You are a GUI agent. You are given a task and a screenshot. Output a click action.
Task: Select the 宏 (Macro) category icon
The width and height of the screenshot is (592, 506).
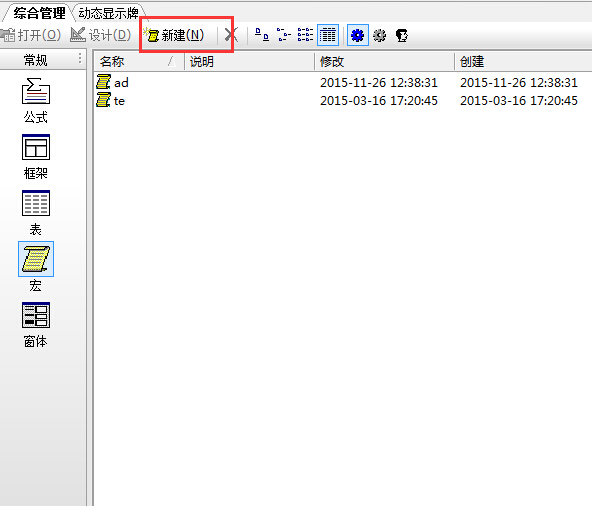(35, 267)
